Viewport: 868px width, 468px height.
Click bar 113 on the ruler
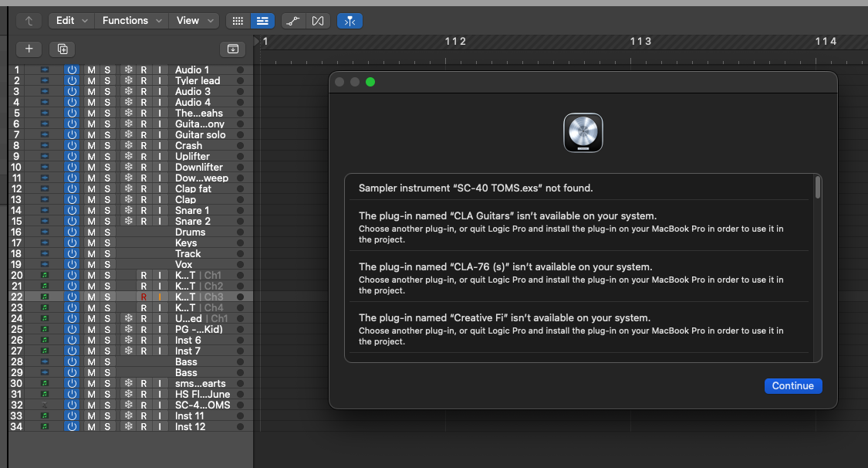[x=640, y=42]
